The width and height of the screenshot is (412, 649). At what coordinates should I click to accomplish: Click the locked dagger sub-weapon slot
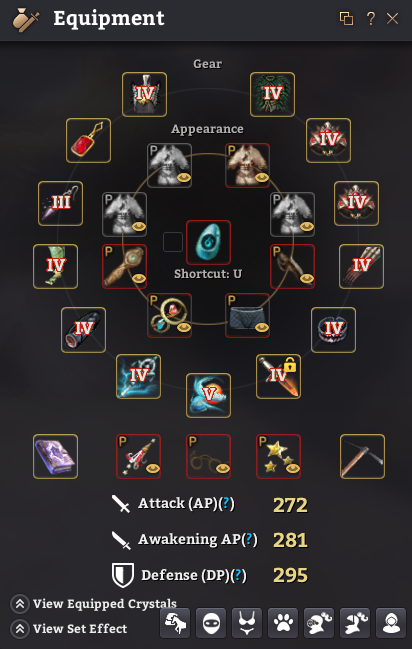pos(278,376)
